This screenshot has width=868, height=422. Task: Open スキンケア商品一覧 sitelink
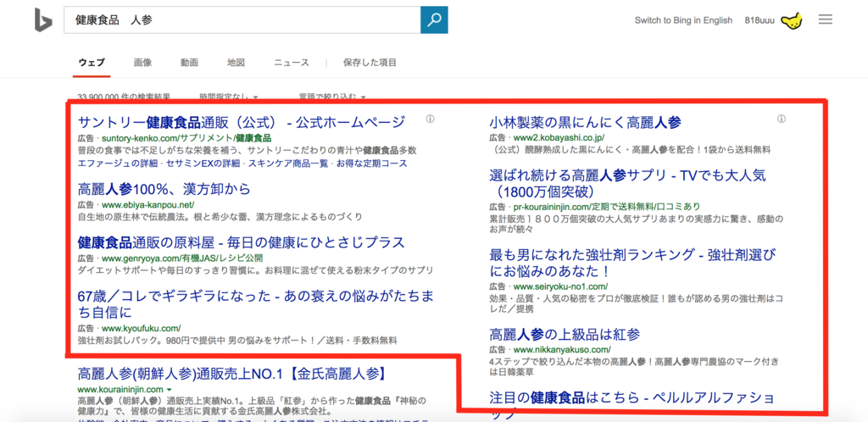pyautogui.click(x=288, y=164)
